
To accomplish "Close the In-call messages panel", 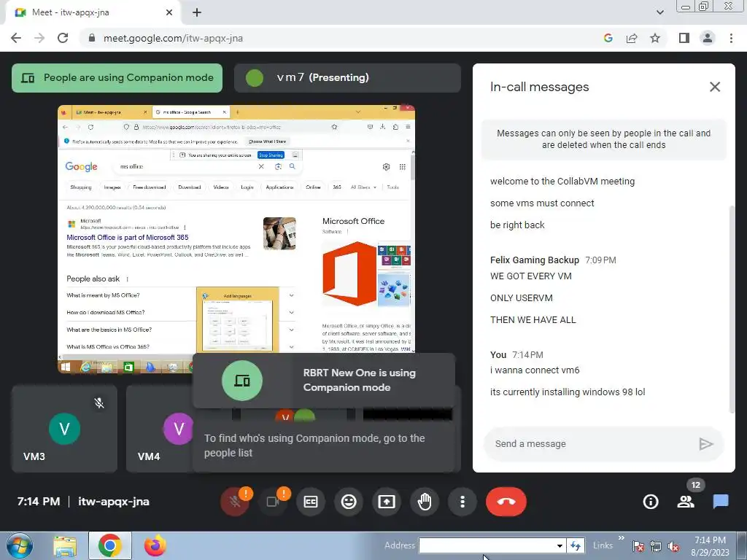I will click(x=715, y=87).
